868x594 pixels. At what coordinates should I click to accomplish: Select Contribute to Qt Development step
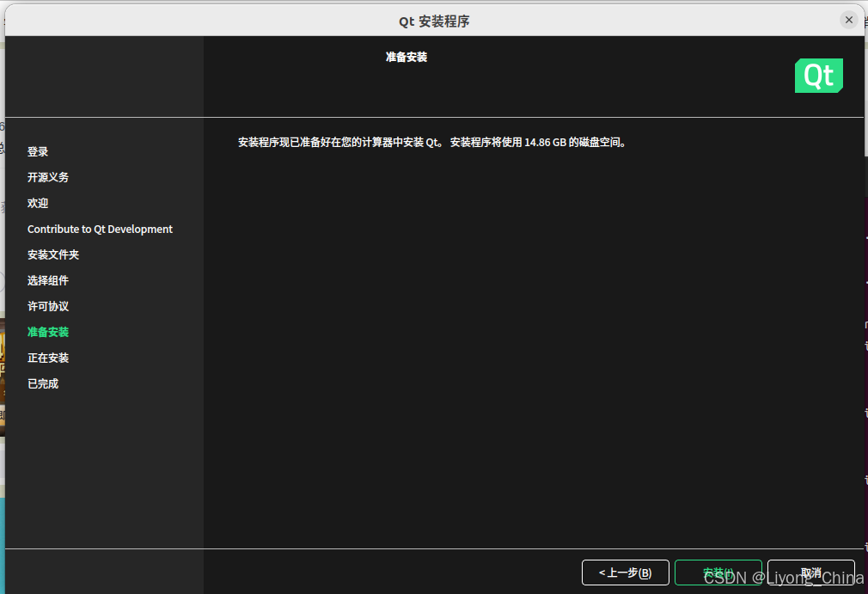[101, 230]
